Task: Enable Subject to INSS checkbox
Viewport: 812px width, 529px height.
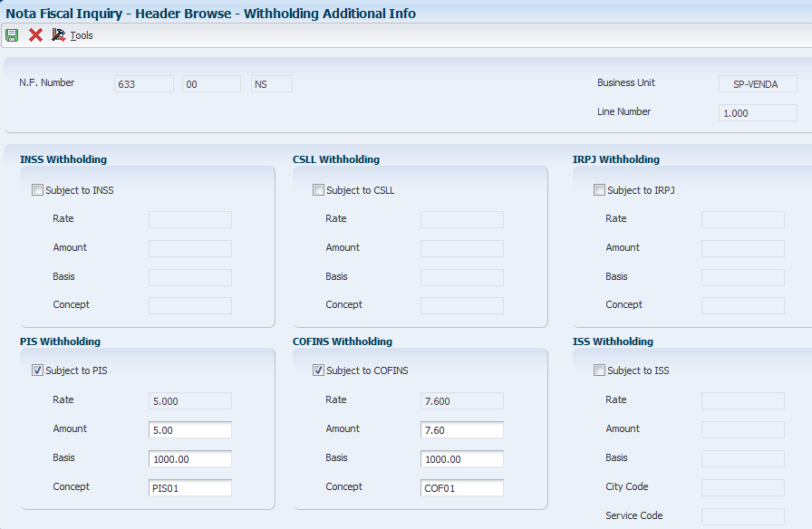Action: (37, 190)
